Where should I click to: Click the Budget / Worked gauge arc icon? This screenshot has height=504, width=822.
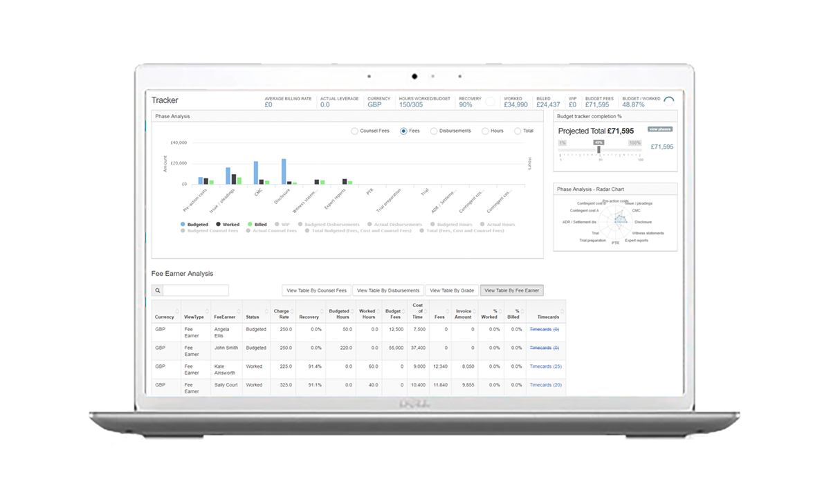point(669,100)
